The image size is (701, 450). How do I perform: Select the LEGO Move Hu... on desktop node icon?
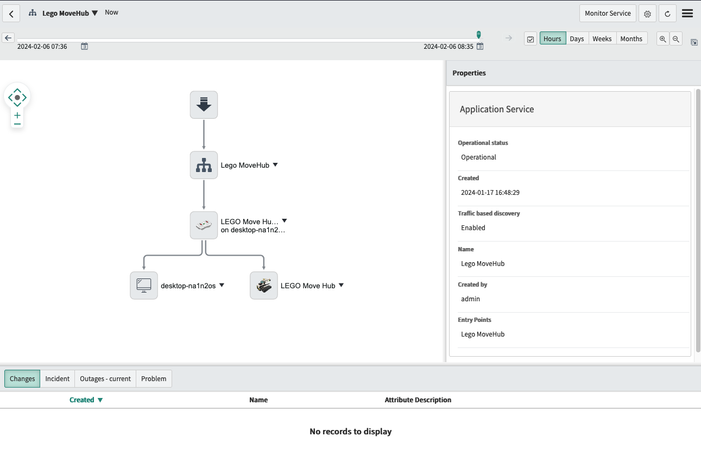point(204,225)
